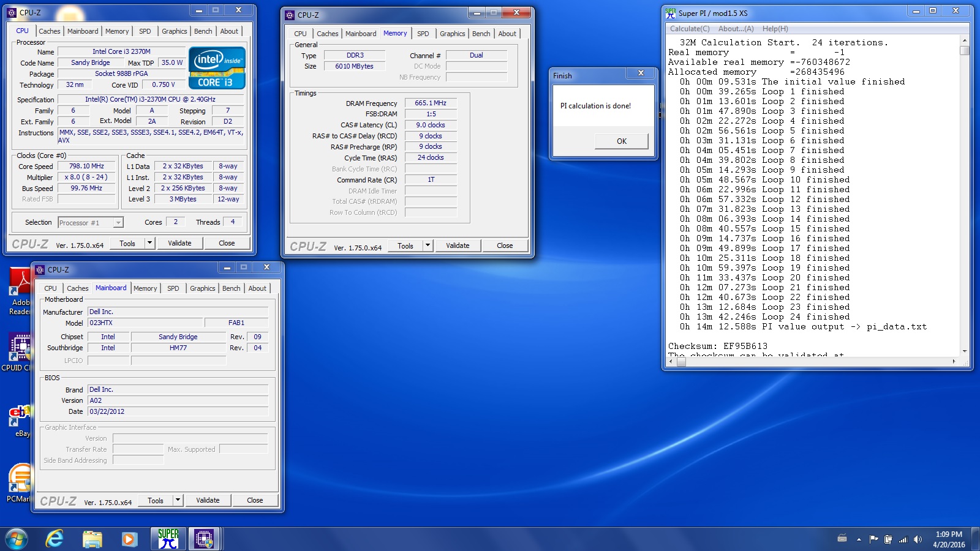The width and height of the screenshot is (980, 551).
Task: Click Validate in CPU-Z Memory window
Action: click(x=458, y=246)
